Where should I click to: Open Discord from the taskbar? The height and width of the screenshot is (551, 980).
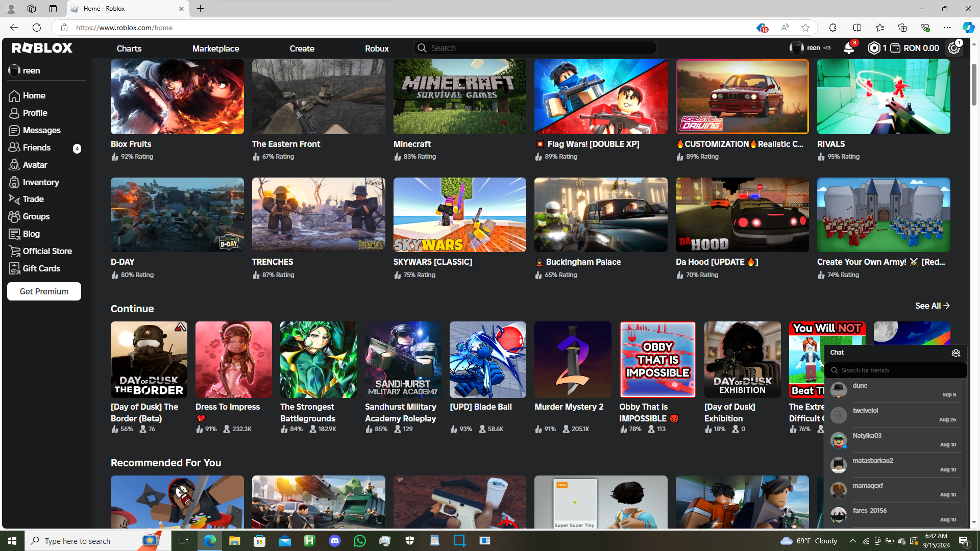[335, 541]
